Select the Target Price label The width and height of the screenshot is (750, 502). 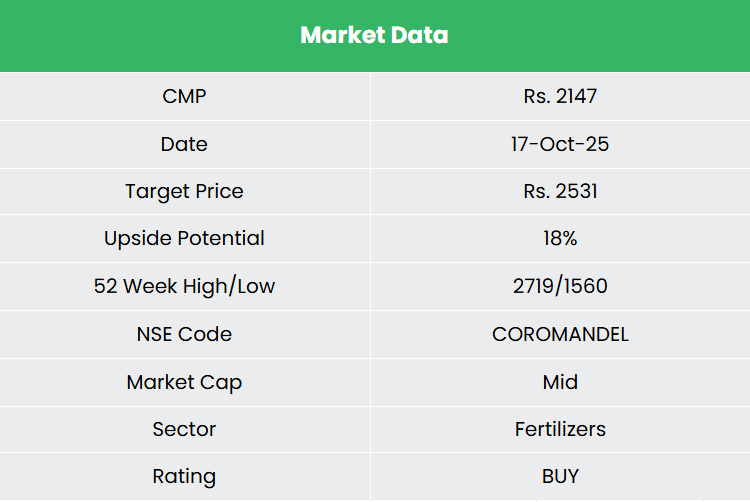[x=184, y=191]
